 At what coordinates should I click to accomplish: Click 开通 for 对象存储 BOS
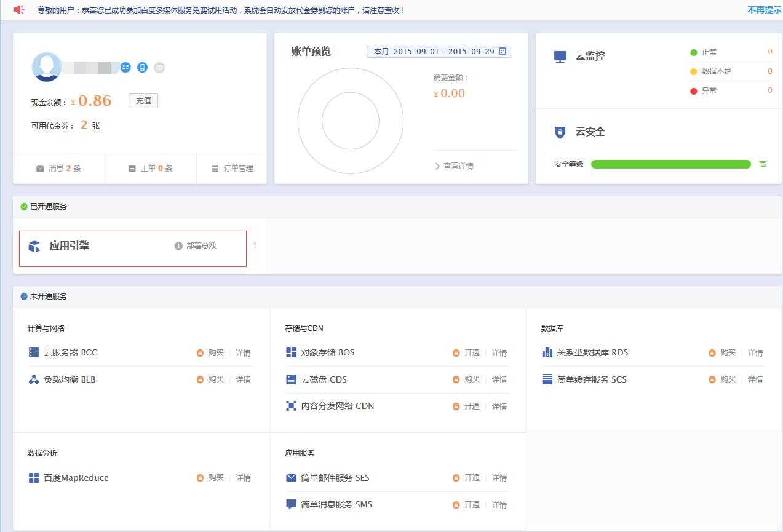pyautogui.click(x=472, y=353)
